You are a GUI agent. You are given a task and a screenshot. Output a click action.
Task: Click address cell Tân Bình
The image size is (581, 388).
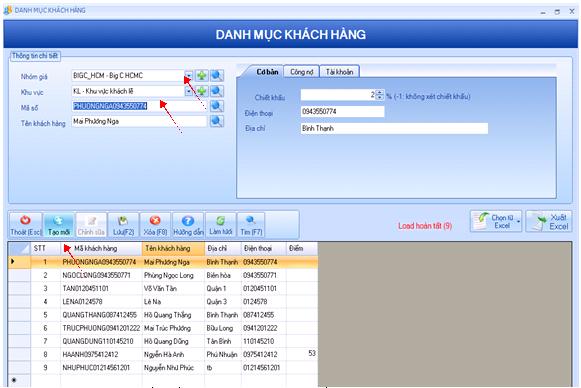coord(219,341)
